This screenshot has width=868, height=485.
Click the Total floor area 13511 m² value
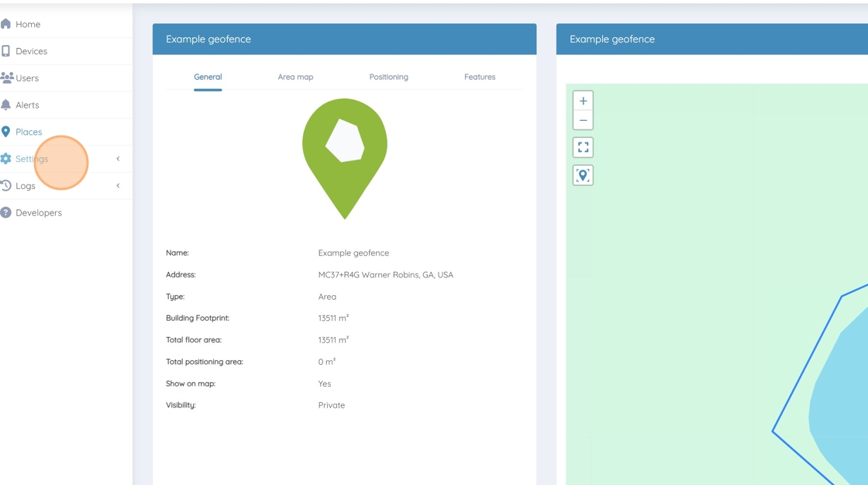[333, 340]
